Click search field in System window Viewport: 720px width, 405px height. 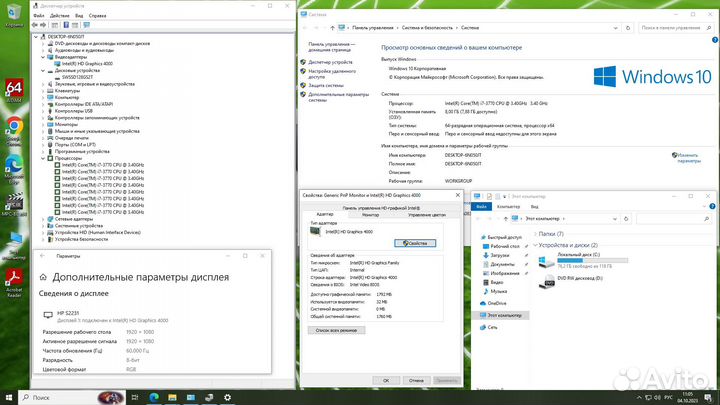[x=676, y=28]
